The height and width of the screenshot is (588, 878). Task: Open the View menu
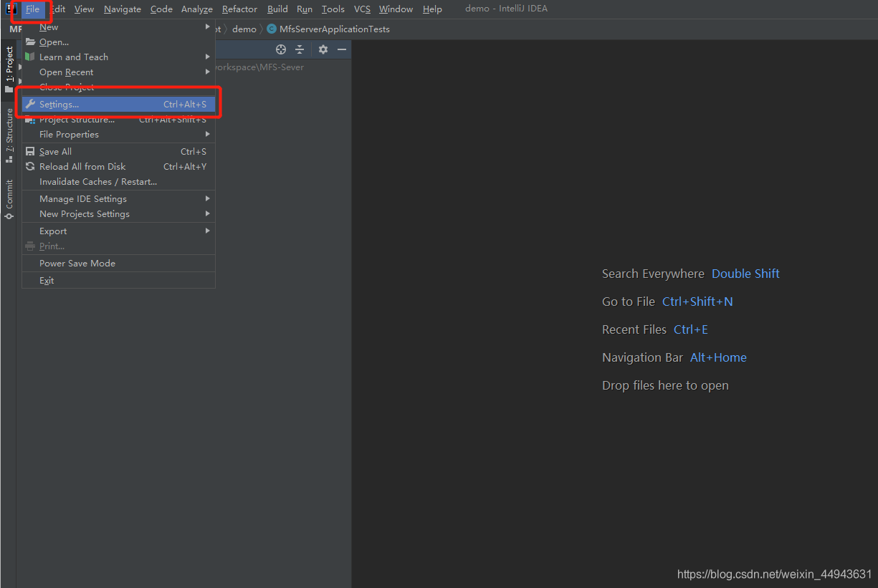pyautogui.click(x=84, y=9)
